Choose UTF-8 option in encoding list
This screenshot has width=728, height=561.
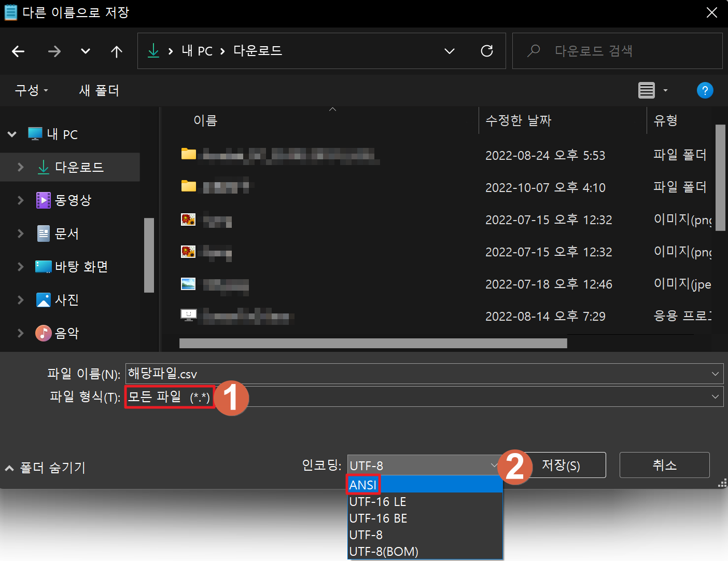pyautogui.click(x=425, y=535)
